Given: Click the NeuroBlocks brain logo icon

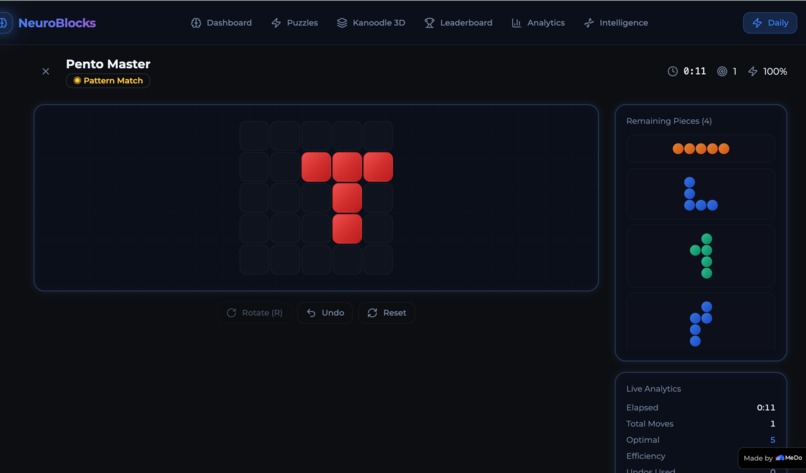Looking at the screenshot, I should [x=4, y=23].
